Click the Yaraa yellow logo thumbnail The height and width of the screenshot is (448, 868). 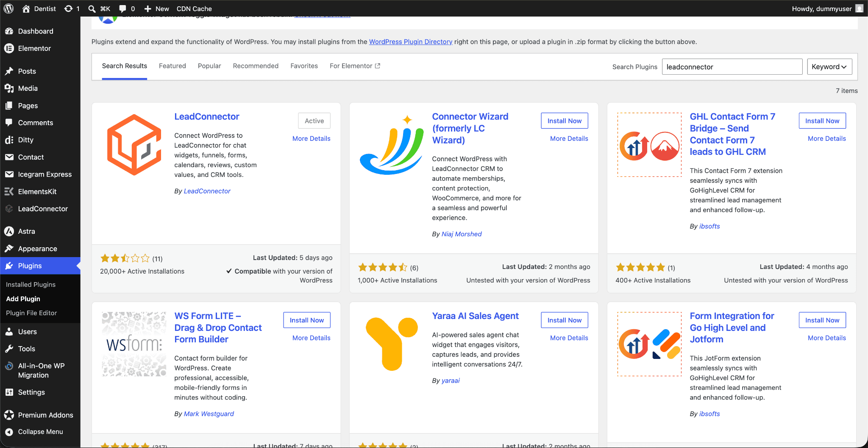[392, 344]
